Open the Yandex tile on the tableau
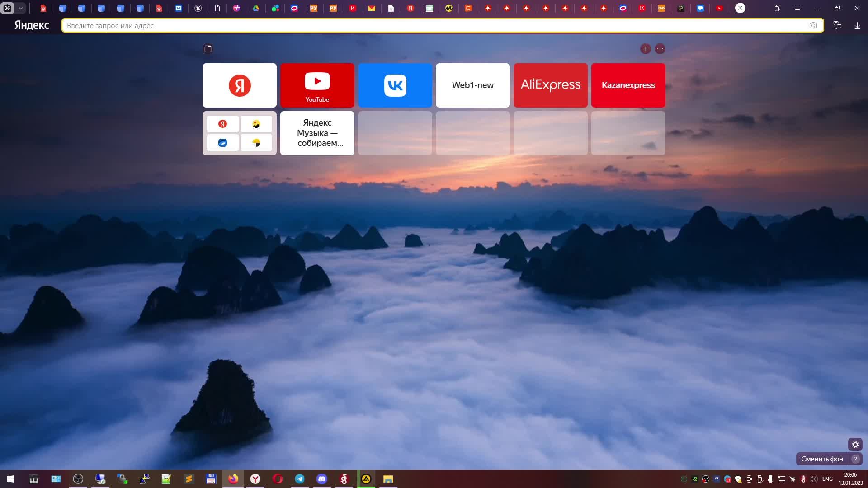The width and height of the screenshot is (868, 488). tap(239, 85)
